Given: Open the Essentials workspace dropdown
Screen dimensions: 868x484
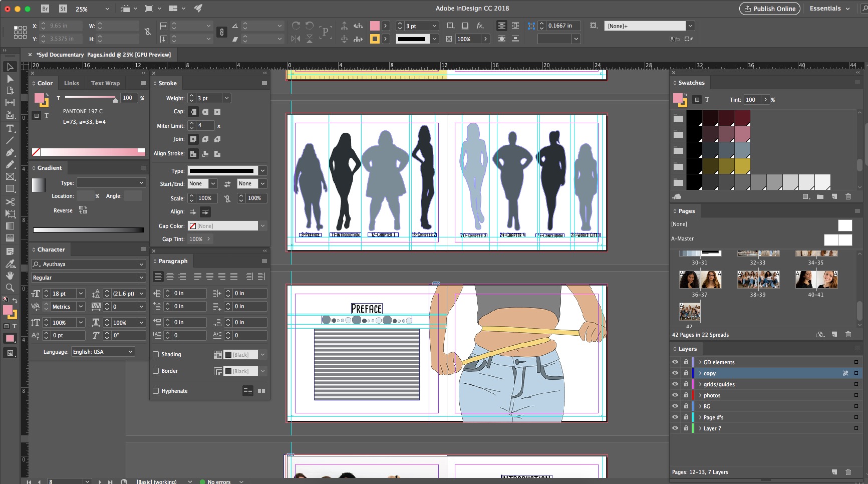Looking at the screenshot, I should (x=829, y=9).
